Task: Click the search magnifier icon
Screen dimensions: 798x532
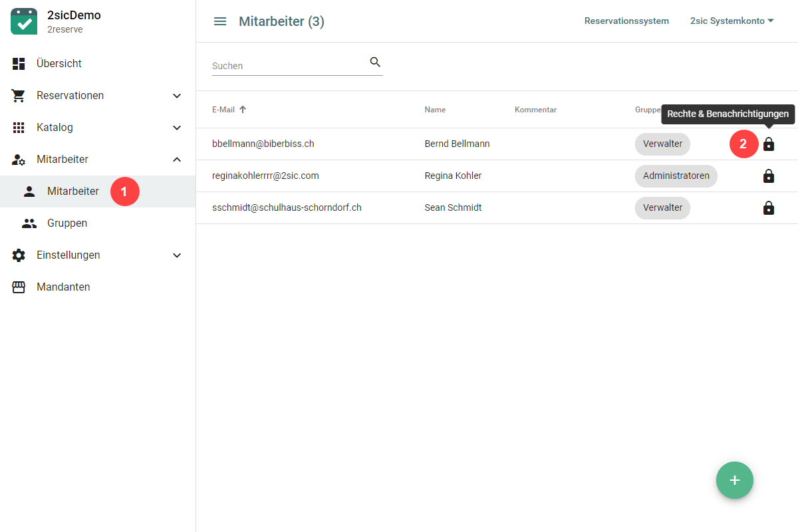Action: point(375,62)
